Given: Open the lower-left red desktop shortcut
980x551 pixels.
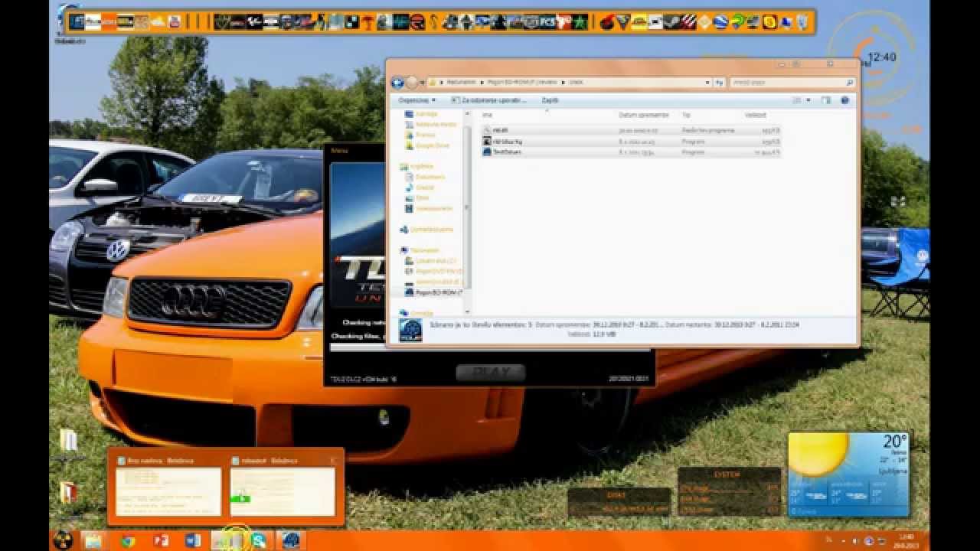Looking at the screenshot, I should (68, 493).
